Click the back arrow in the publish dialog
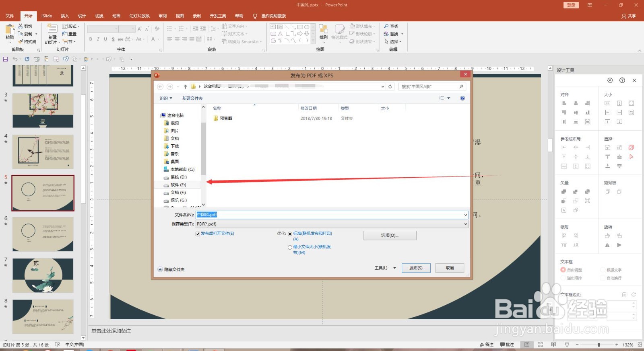Image resolution: width=644 pixels, height=351 pixels. pos(160,86)
